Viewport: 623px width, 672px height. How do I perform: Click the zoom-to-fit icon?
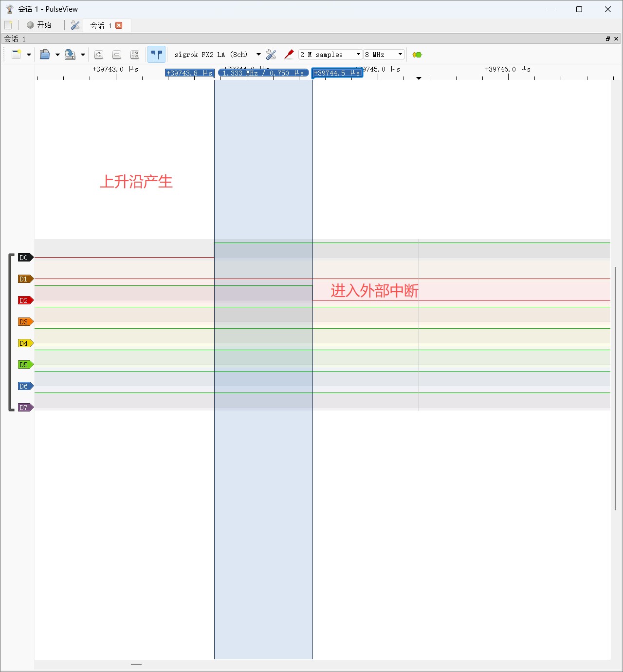click(135, 55)
